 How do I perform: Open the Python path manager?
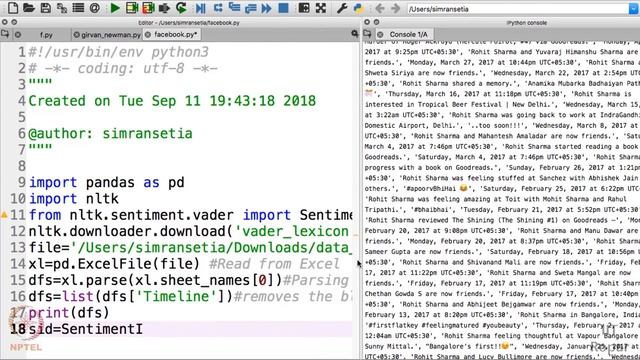(x=358, y=8)
